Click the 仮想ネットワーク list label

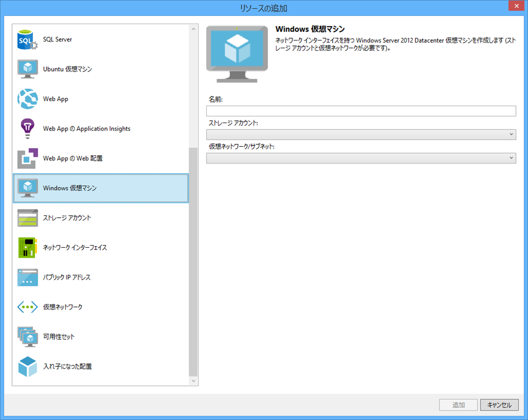[62, 307]
